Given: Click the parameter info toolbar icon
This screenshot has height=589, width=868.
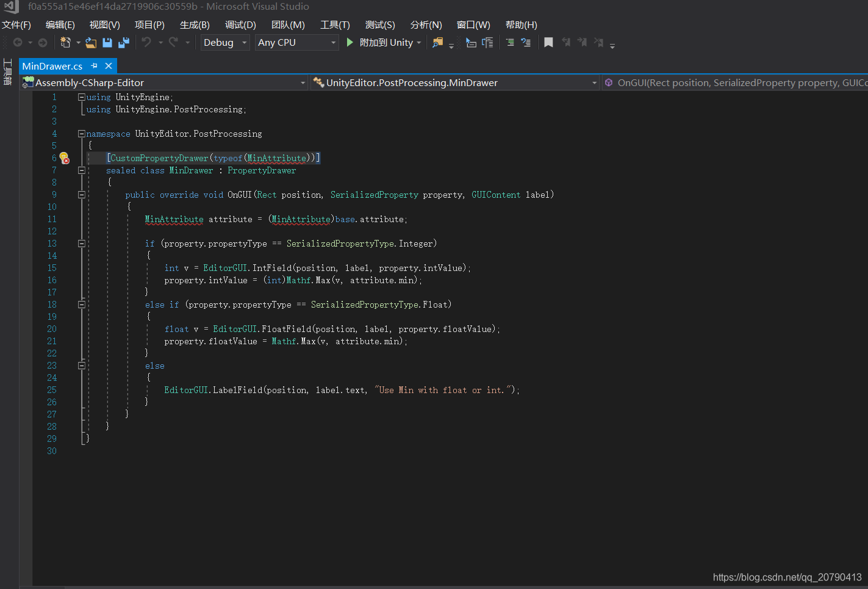Looking at the screenshot, I should pyautogui.click(x=487, y=43).
